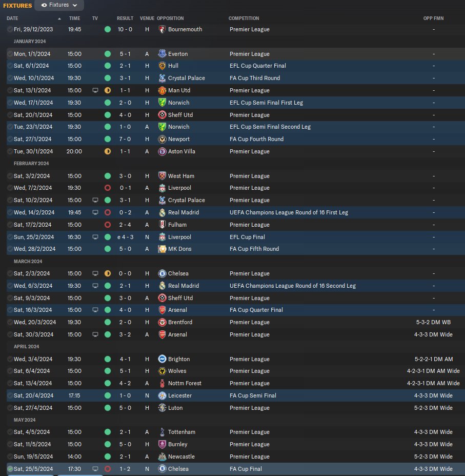This screenshot has width=465, height=476.
Task: Click Liverpool badge in 7/2/2024 row
Action: pyautogui.click(x=163, y=188)
